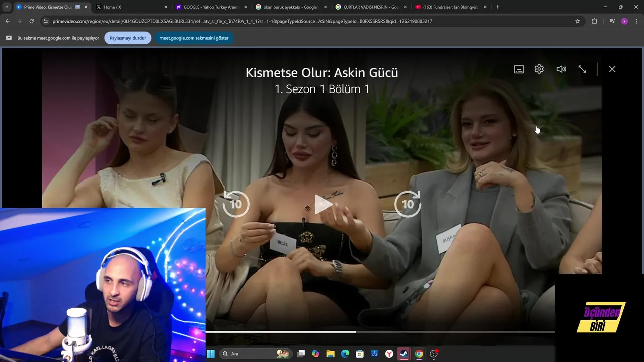Open Microsoft Store from the taskbar
This screenshot has width=644, height=362.
pos(360,354)
